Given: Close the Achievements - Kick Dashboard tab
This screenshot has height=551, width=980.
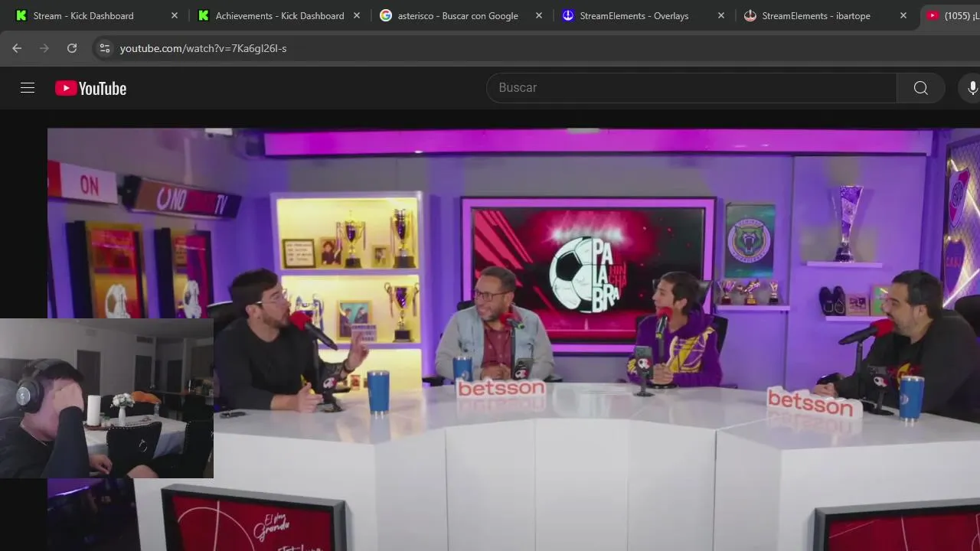Looking at the screenshot, I should [357, 15].
